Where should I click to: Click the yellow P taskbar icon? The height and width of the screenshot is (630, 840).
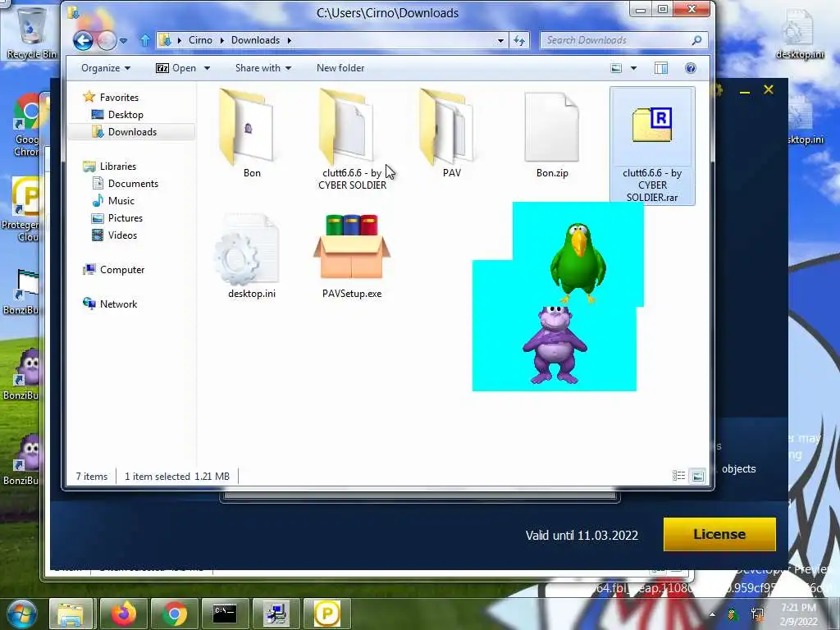coord(327,614)
